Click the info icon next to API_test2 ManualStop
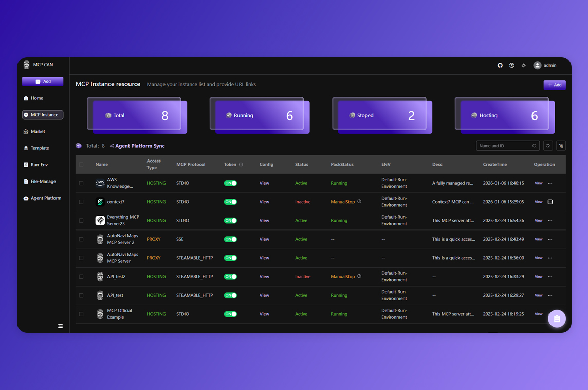The width and height of the screenshot is (588, 390). point(359,276)
